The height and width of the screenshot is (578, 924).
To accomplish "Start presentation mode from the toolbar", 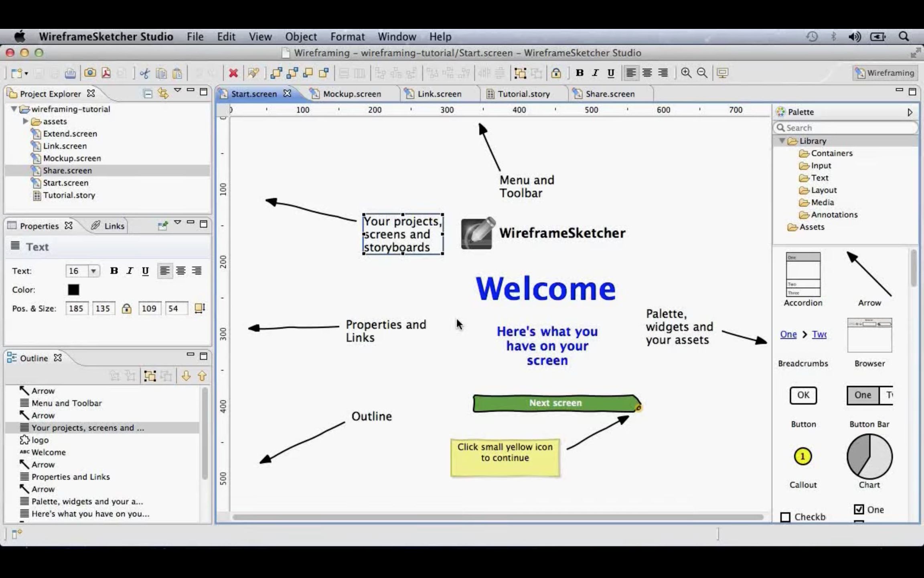I will (x=722, y=73).
